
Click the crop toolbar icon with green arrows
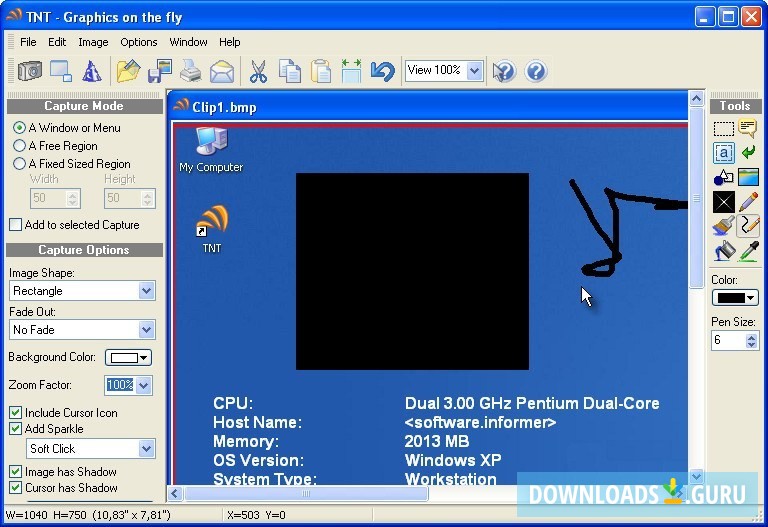(x=351, y=72)
